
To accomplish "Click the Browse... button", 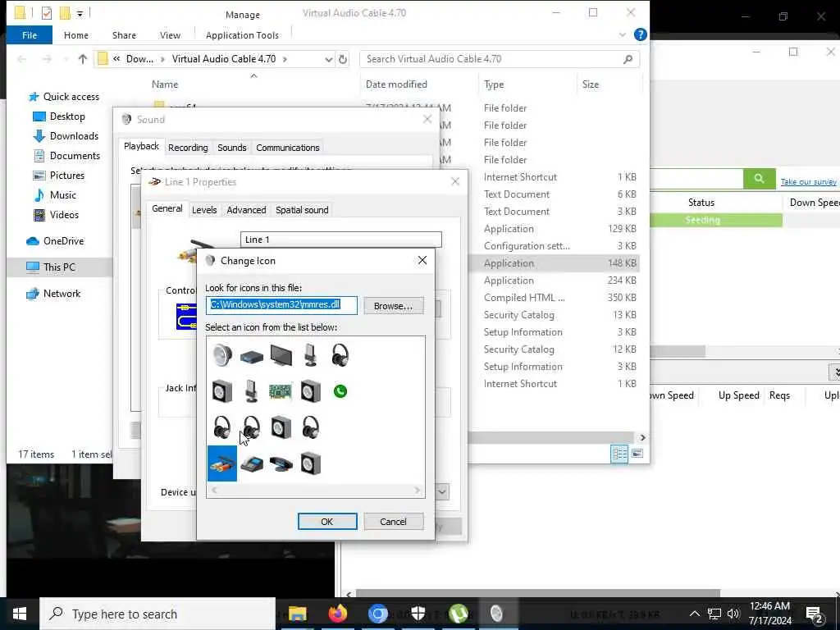I will pyautogui.click(x=393, y=306).
